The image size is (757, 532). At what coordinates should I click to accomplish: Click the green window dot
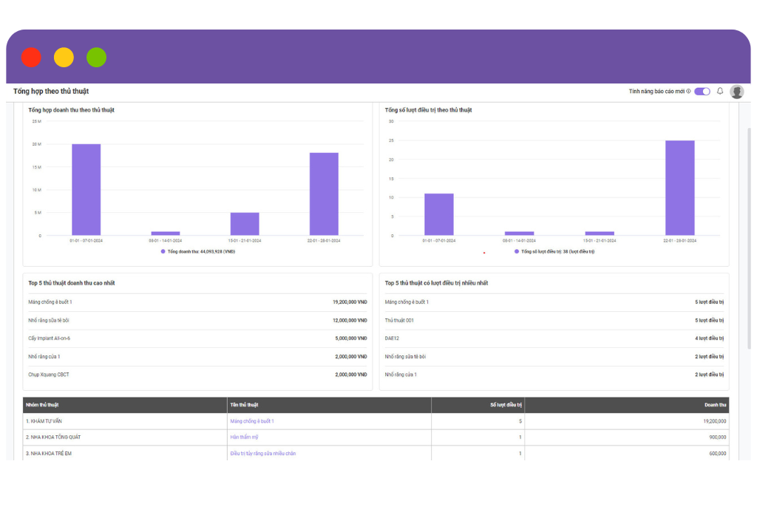click(97, 58)
